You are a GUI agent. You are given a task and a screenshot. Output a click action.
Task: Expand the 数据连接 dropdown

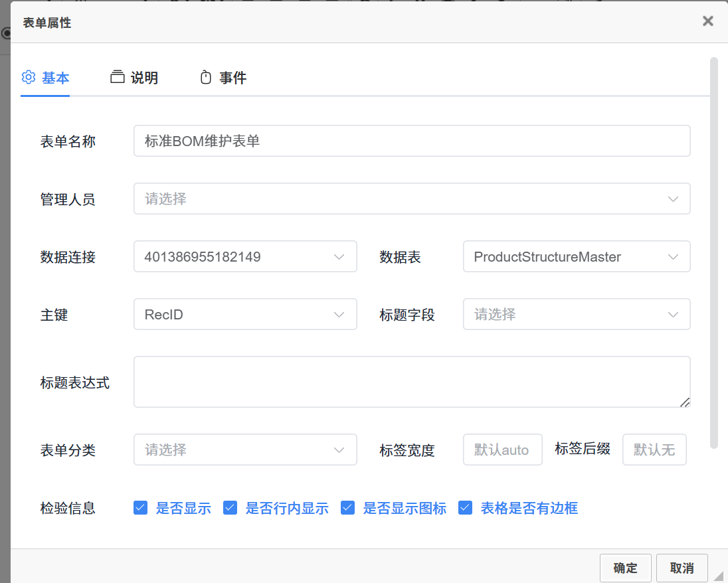245,256
